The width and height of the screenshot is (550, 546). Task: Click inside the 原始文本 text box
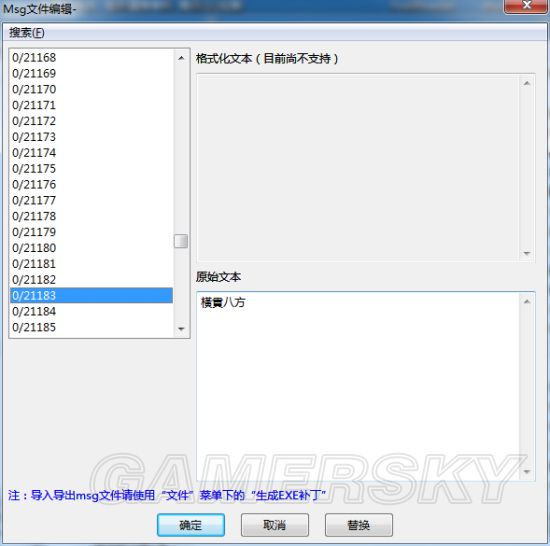tap(358, 386)
